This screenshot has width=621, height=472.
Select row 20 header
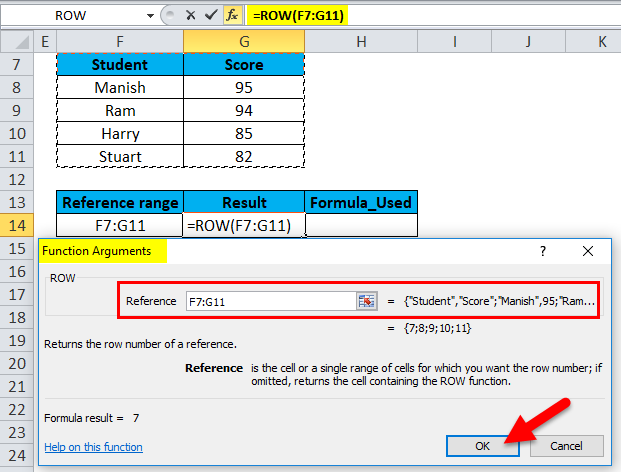(x=17, y=363)
